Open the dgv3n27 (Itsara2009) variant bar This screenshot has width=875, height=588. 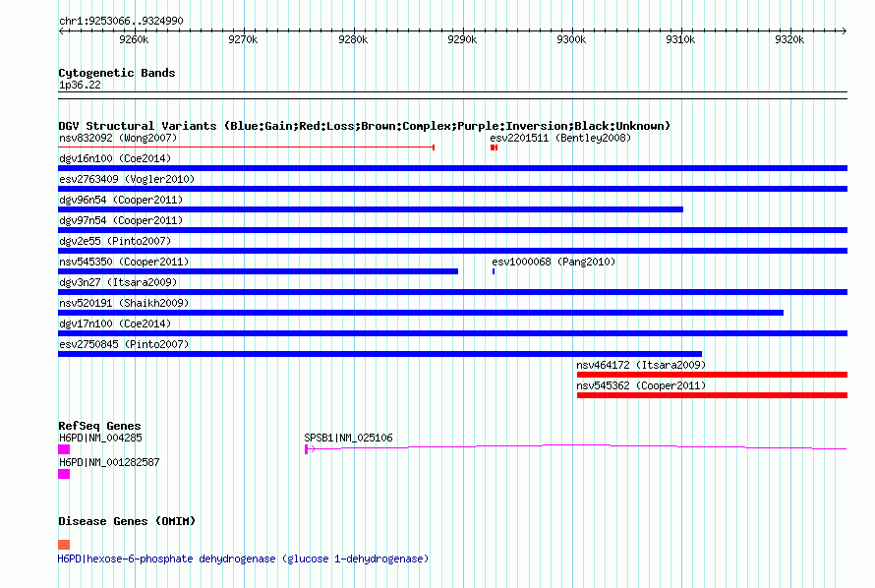452,292
